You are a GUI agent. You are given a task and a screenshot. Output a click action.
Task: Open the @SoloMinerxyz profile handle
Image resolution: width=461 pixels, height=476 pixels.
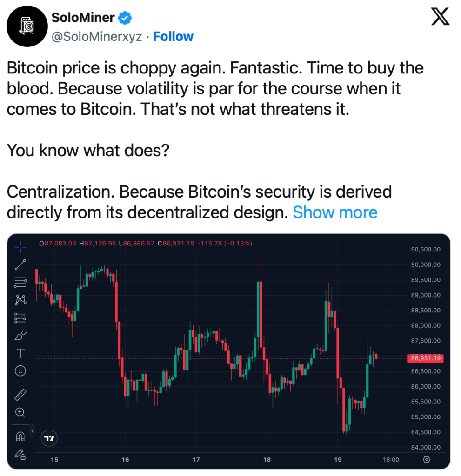pos(97,37)
